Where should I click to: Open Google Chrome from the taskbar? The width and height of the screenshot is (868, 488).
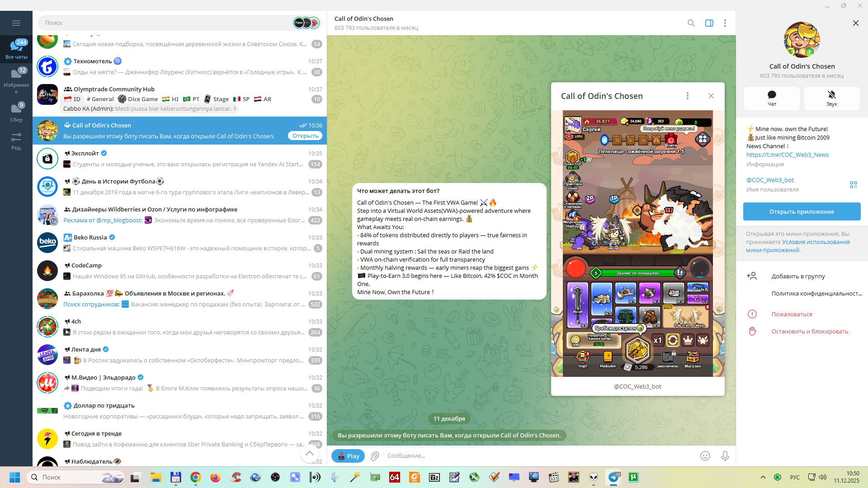(195, 477)
